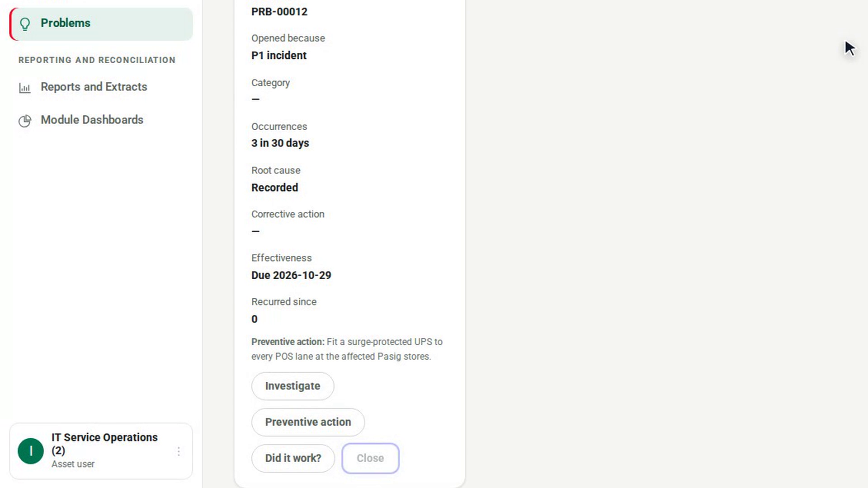This screenshot has width=868, height=488.
Task: Click the Occurrences 3 in 30 days value
Action: pos(280,143)
